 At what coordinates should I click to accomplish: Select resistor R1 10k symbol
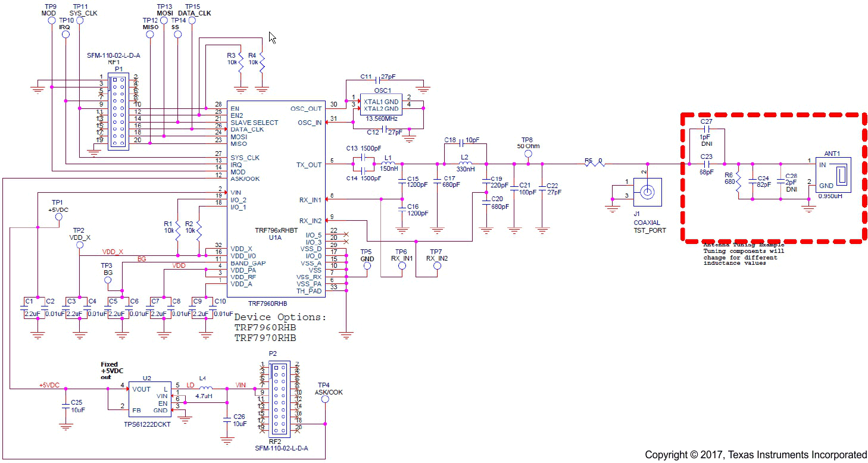[177, 230]
